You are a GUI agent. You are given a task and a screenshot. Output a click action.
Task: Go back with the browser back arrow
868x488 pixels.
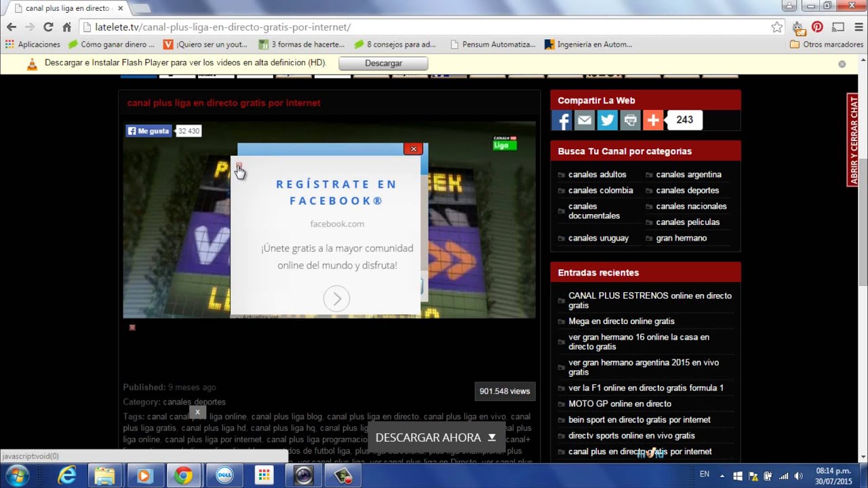pos(12,27)
